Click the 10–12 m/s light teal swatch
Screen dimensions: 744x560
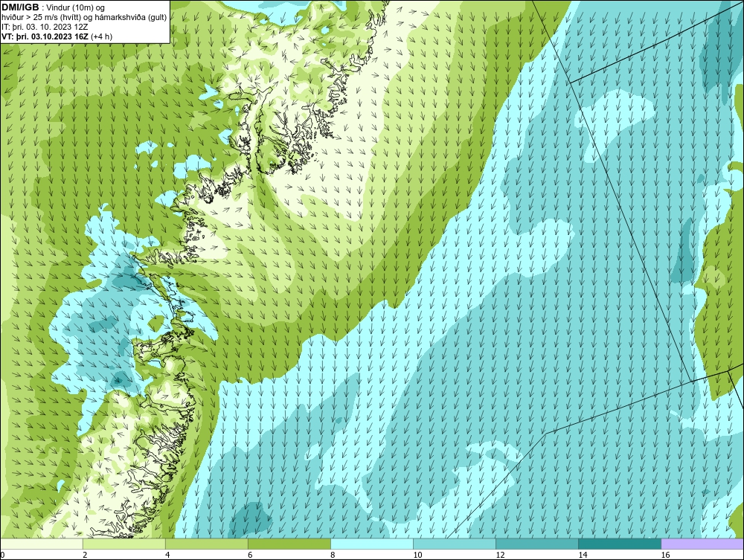tap(455, 544)
